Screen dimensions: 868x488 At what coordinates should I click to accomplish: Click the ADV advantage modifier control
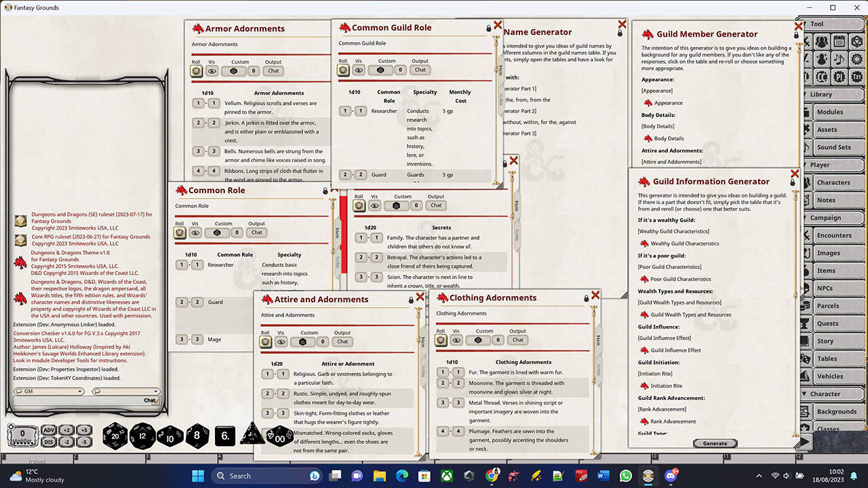click(x=50, y=430)
